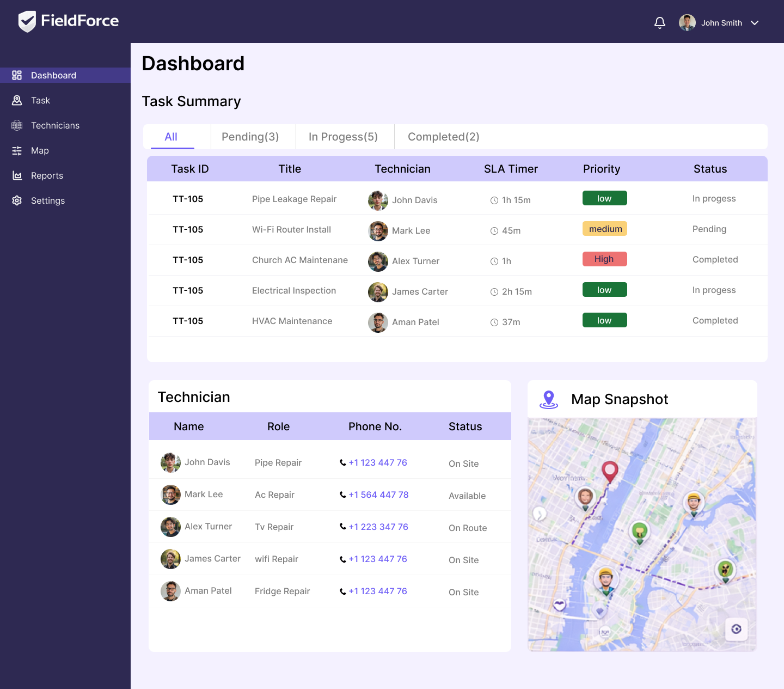
Task: Click the left arrow on map edge
Action: 539,514
